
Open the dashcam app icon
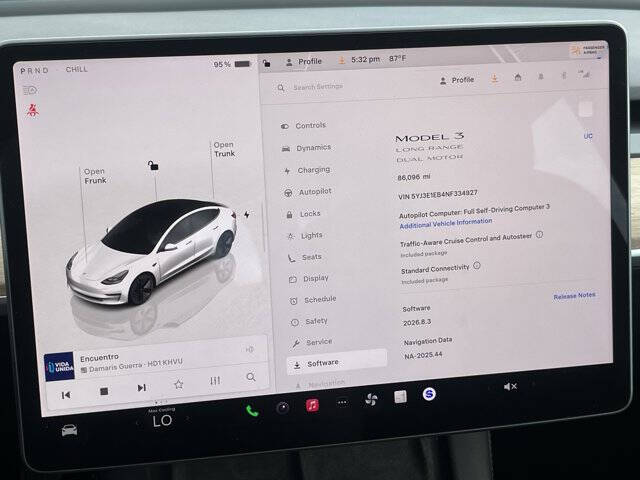click(x=282, y=408)
